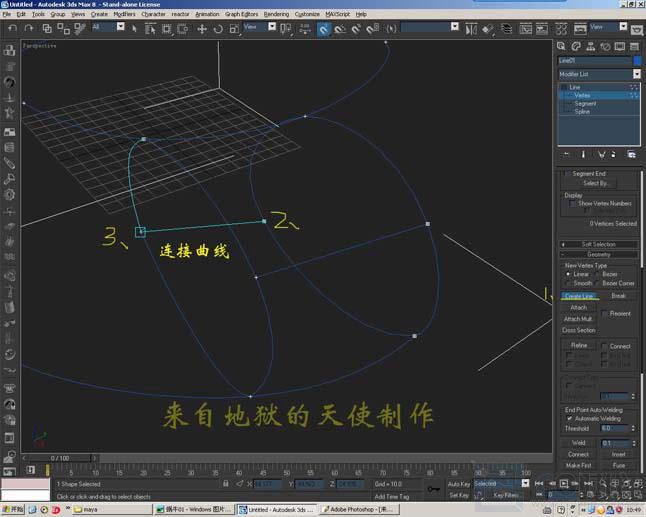
Task: Click the Mirror tool icon
Action: [x=471, y=28]
